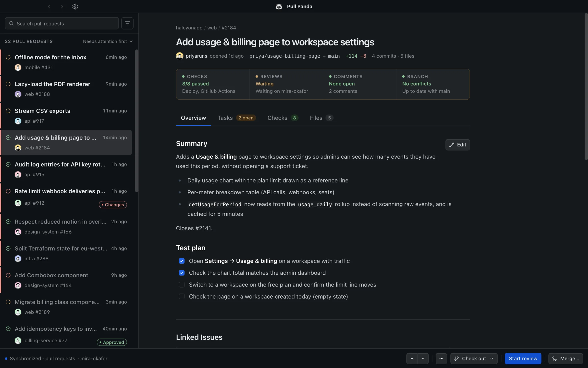Image resolution: width=588 pixels, height=368 pixels.
Task: Click the Checks 8/8 passed status card
Action: (213, 84)
